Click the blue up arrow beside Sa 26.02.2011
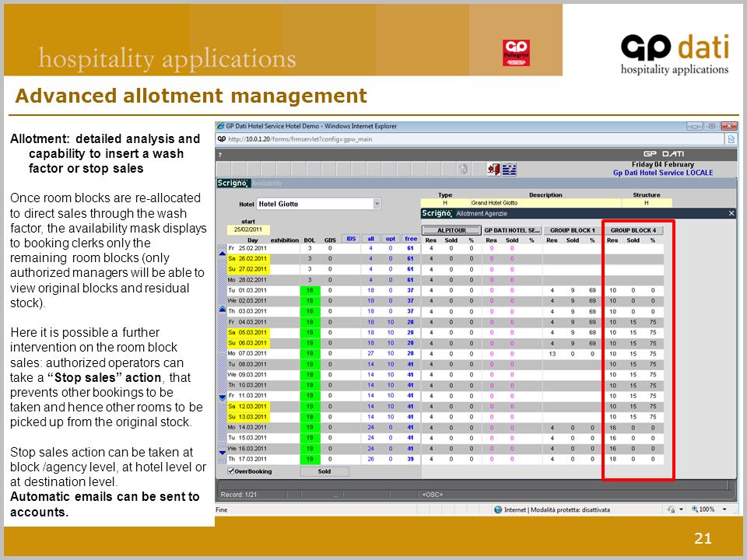The height and width of the screenshot is (560, 747). (222, 254)
